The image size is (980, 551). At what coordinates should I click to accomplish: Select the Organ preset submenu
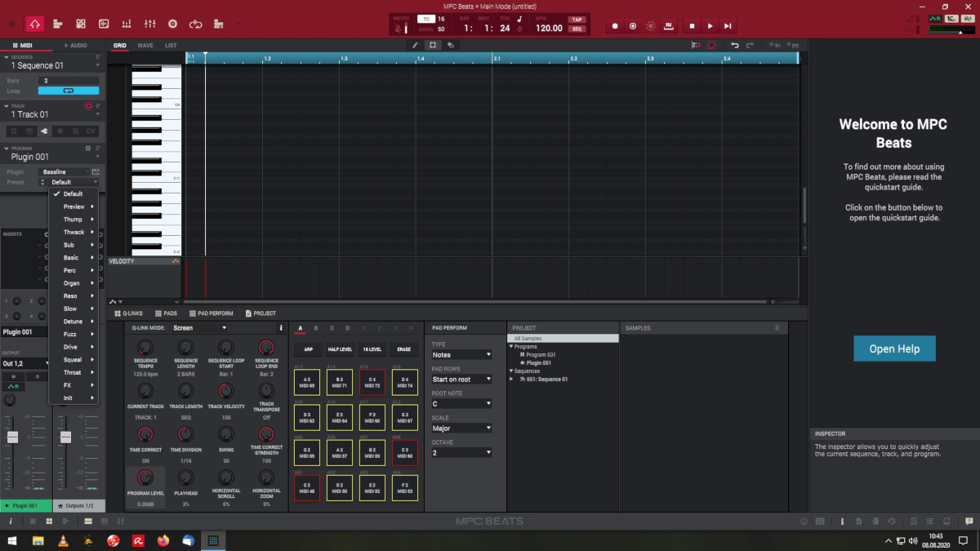click(73, 283)
